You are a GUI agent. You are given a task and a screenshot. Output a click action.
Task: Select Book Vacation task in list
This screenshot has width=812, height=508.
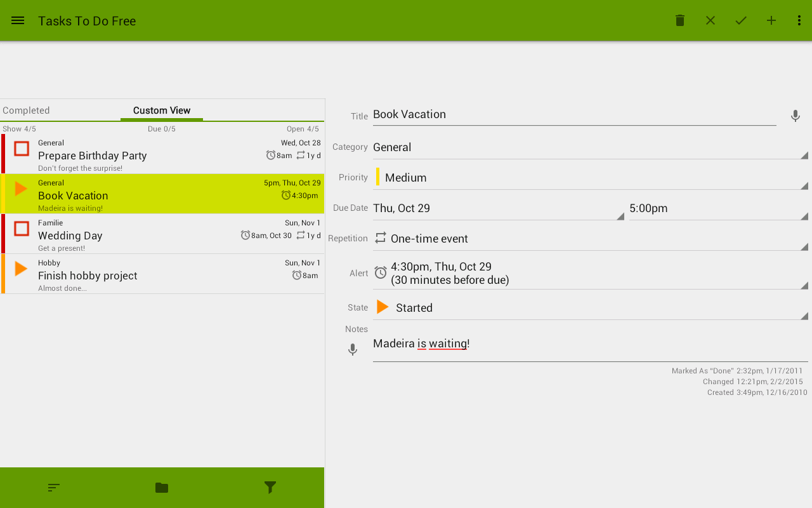click(162, 194)
